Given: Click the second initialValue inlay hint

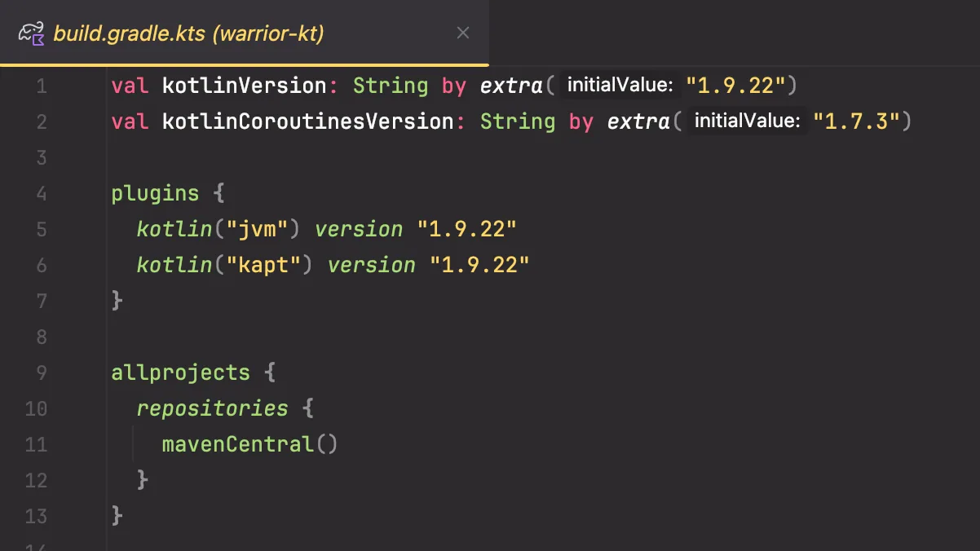Looking at the screenshot, I should click(x=747, y=121).
